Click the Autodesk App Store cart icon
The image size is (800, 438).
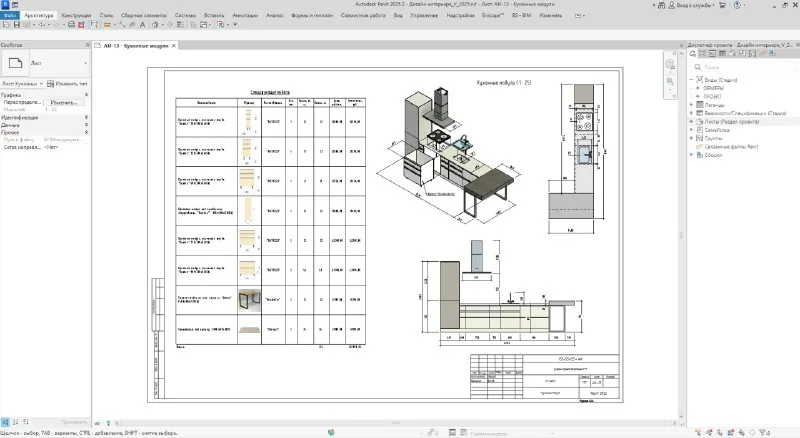coord(722,5)
